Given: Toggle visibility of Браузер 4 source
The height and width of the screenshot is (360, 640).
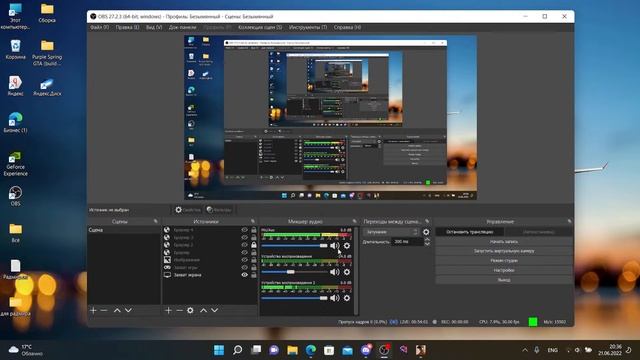Looking at the screenshot, I should [244, 230].
